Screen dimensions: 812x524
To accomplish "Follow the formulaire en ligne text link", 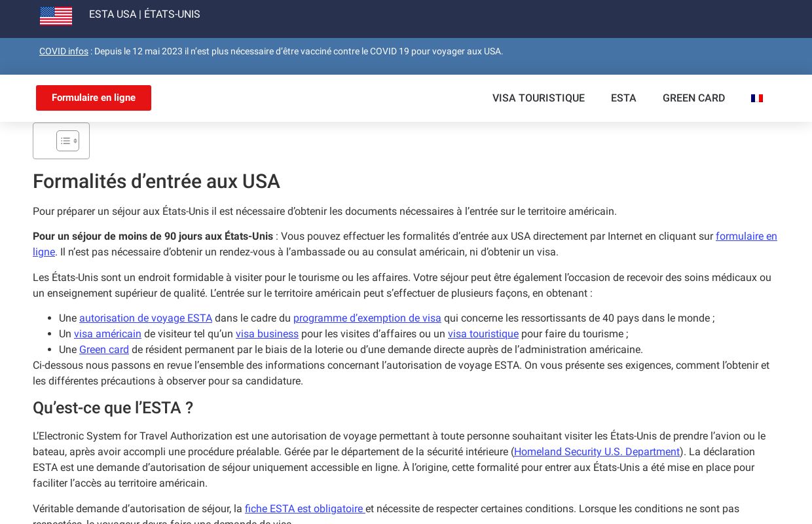I will (747, 236).
